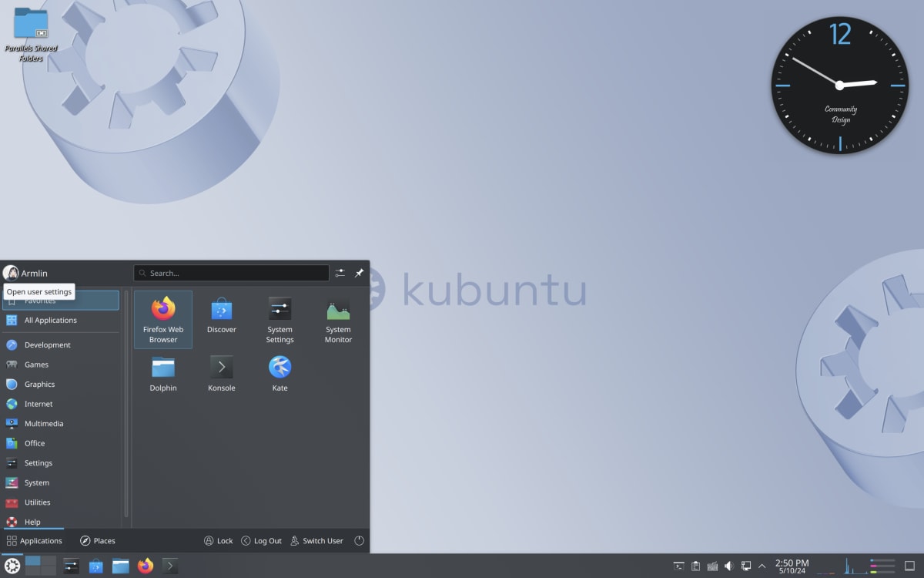924x578 pixels.
Task: Click the network connection tray icon
Action: [x=746, y=566]
